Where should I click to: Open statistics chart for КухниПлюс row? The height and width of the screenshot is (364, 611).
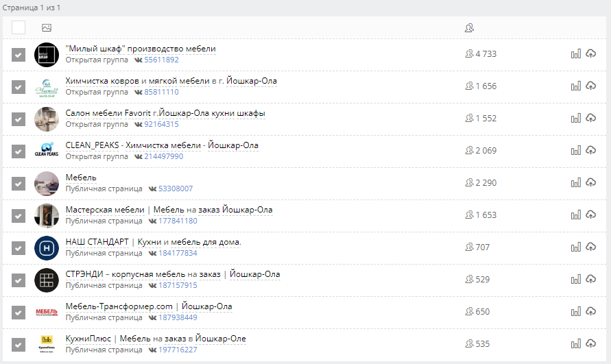[575, 343]
